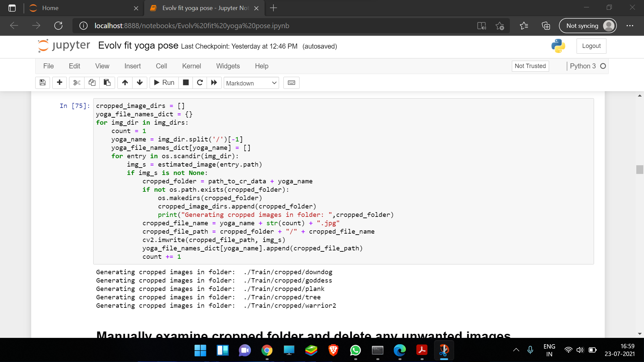The image size is (644, 362).
Task: Open WhatsApp from the taskbar
Action: [356, 350]
